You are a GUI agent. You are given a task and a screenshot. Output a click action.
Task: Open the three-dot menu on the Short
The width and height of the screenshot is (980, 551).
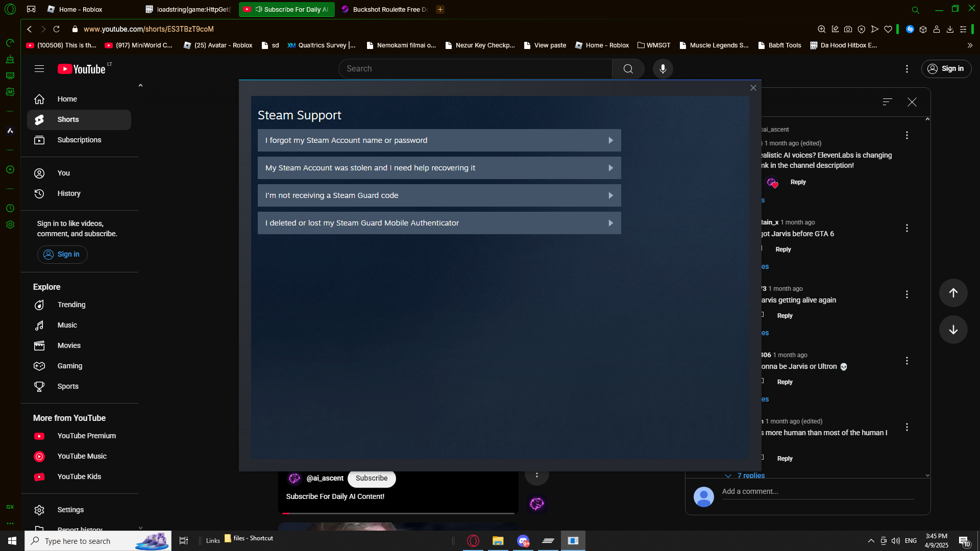537,475
